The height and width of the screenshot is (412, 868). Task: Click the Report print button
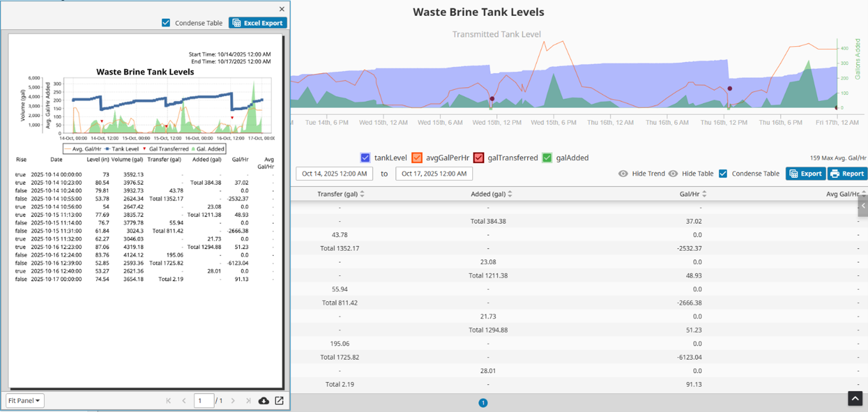coord(847,174)
